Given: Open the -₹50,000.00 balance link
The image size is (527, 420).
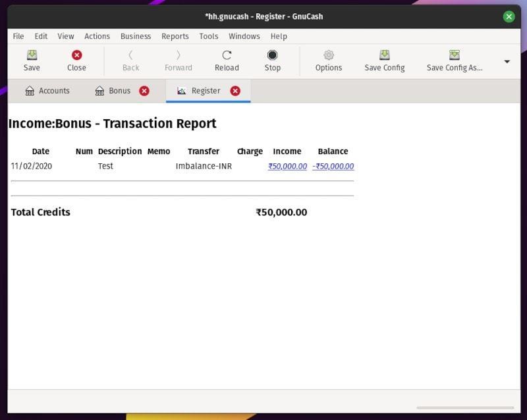Looking at the screenshot, I should [333, 166].
